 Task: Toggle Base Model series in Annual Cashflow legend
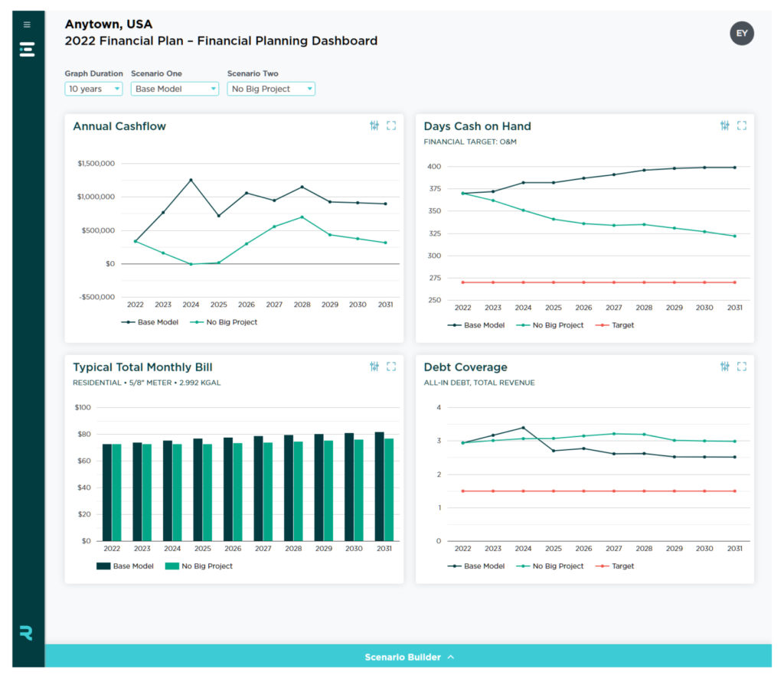pyautogui.click(x=150, y=322)
